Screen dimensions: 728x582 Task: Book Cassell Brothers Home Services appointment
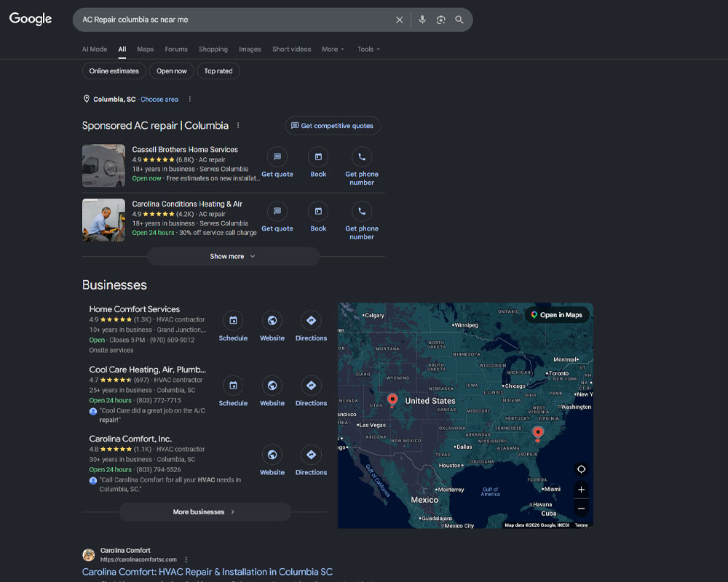(x=318, y=163)
